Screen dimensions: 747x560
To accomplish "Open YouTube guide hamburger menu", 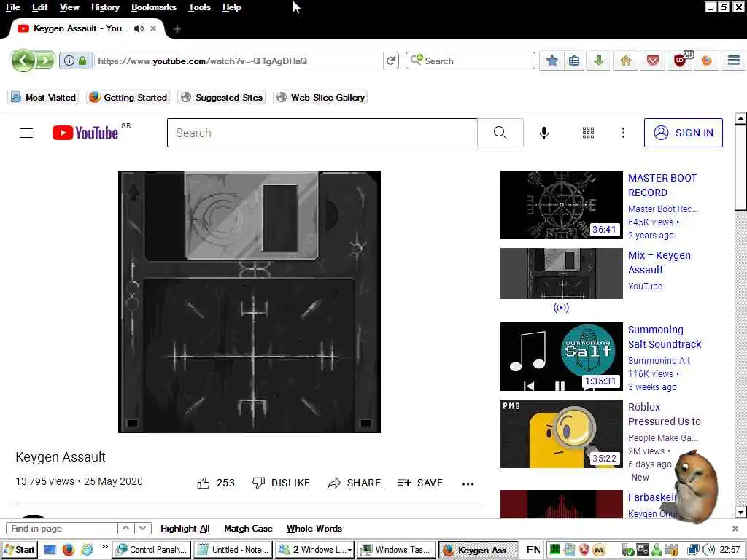I will tap(26, 133).
